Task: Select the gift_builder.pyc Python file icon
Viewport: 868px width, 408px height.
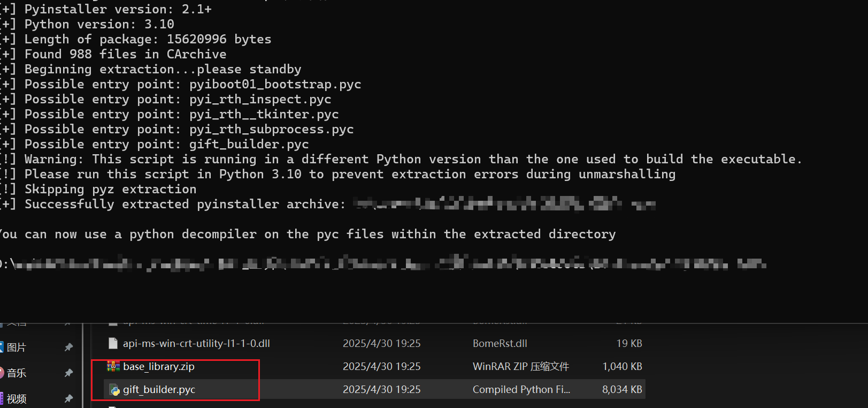Action: coord(114,390)
